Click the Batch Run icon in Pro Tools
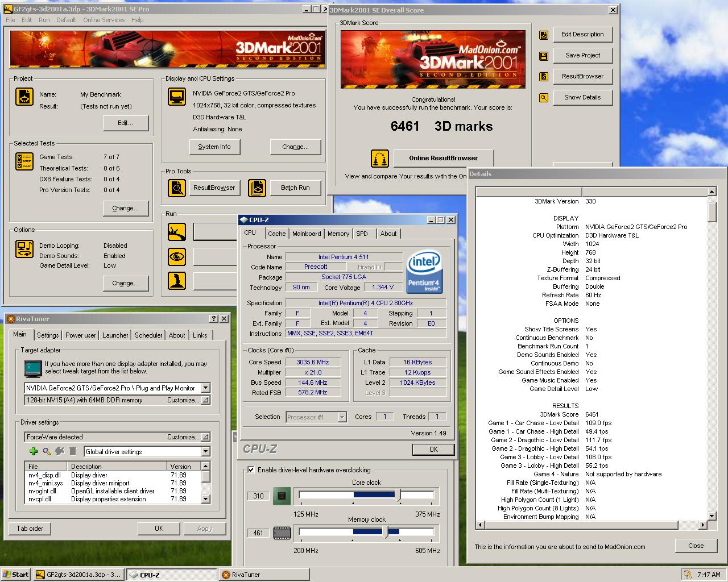The height and width of the screenshot is (582, 728). (257, 188)
